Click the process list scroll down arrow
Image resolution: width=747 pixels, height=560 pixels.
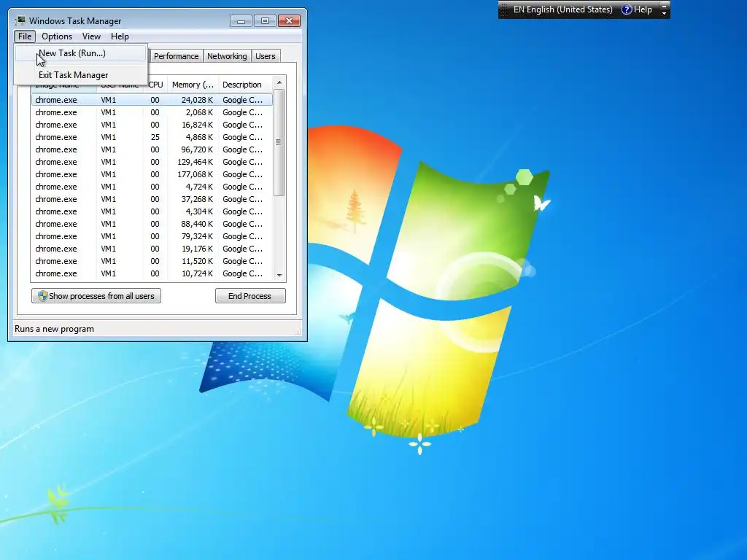click(x=279, y=275)
